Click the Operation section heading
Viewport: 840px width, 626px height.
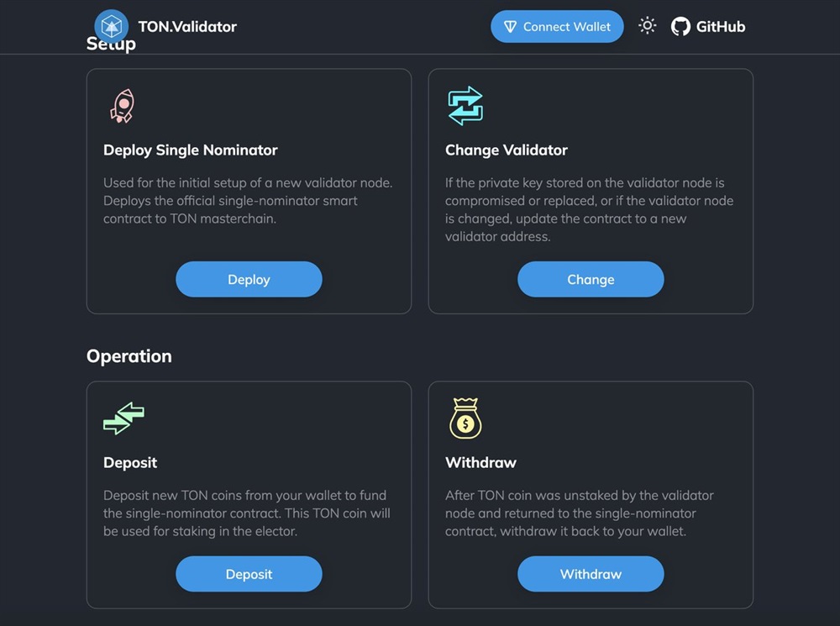(129, 356)
